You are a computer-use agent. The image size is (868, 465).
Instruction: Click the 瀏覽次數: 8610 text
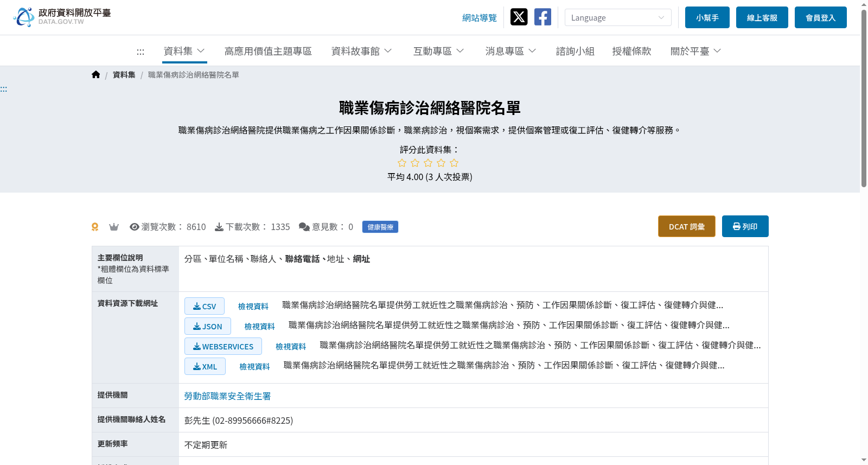point(174,227)
